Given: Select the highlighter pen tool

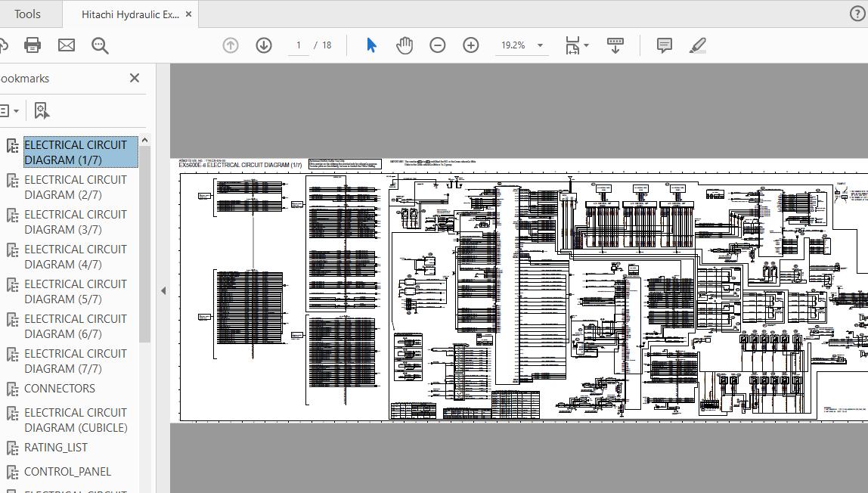Looking at the screenshot, I should pos(698,45).
